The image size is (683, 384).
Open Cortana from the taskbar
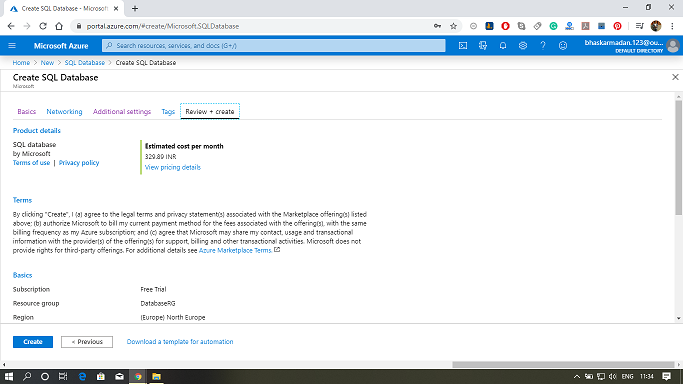point(45,377)
